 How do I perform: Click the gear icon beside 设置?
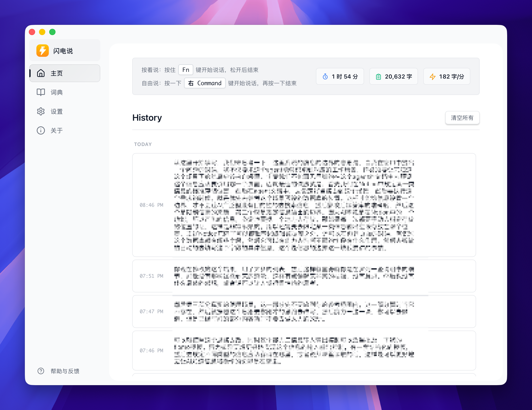pos(41,111)
